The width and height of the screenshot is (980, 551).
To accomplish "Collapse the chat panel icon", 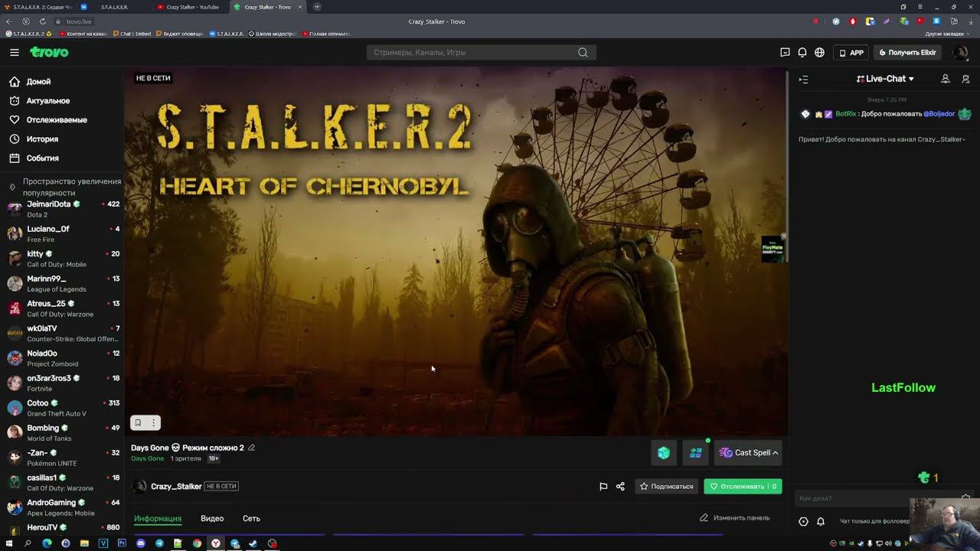I will [803, 79].
